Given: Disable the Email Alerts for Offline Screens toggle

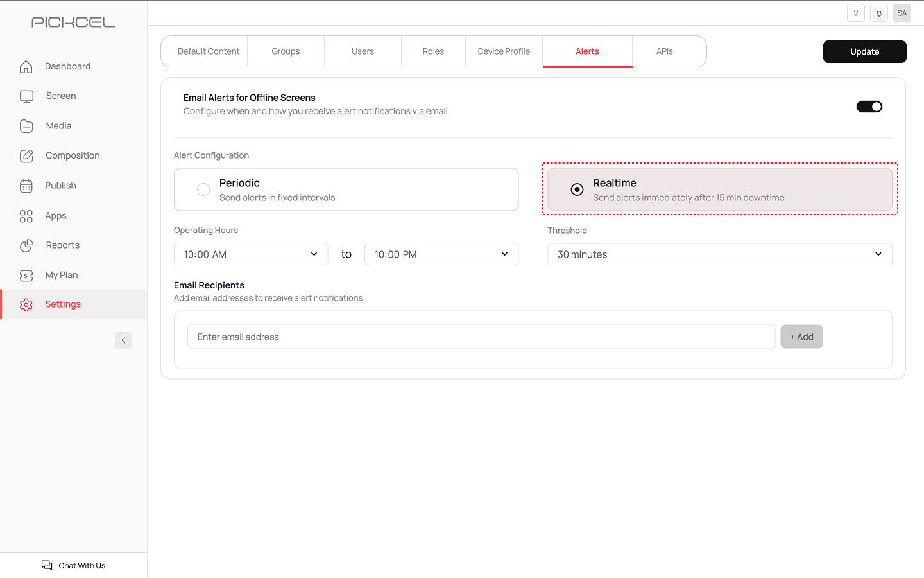Looking at the screenshot, I should click(x=869, y=107).
